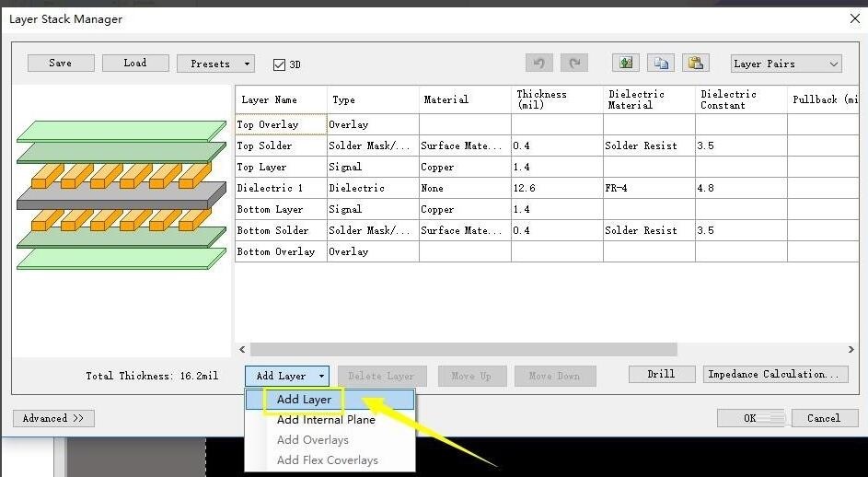868x477 pixels.
Task: Select Add Flex Coverlays menu entry
Action: tap(330, 460)
